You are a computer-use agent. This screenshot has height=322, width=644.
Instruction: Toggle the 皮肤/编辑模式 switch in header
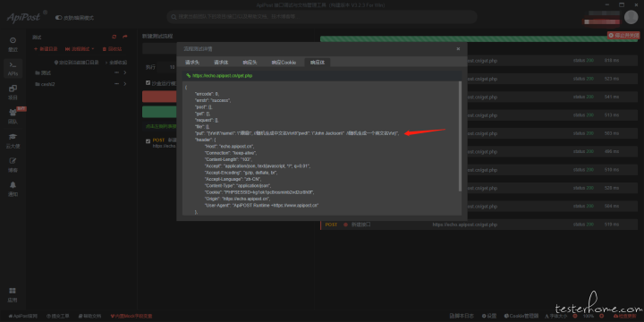pos(59,18)
